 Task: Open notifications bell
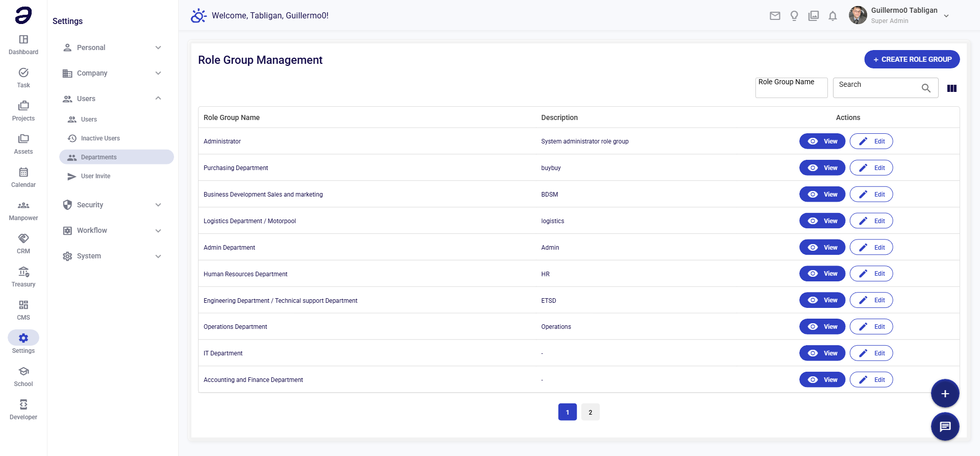coord(832,16)
